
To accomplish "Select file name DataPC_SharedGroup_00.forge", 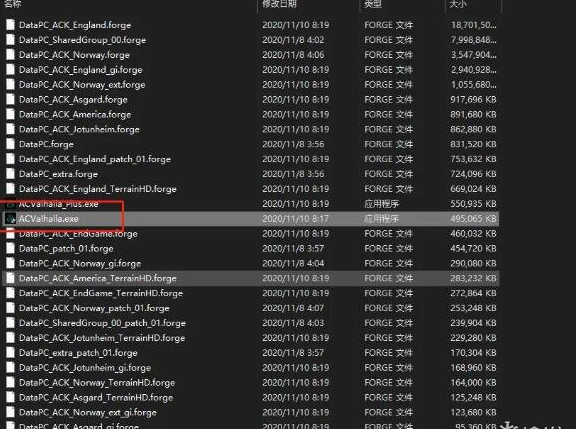I will pos(82,40).
